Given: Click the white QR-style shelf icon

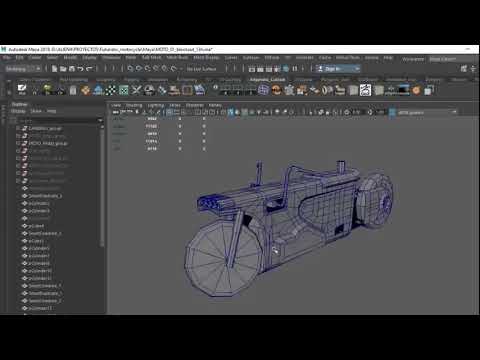Looking at the screenshot, I should (365, 89).
